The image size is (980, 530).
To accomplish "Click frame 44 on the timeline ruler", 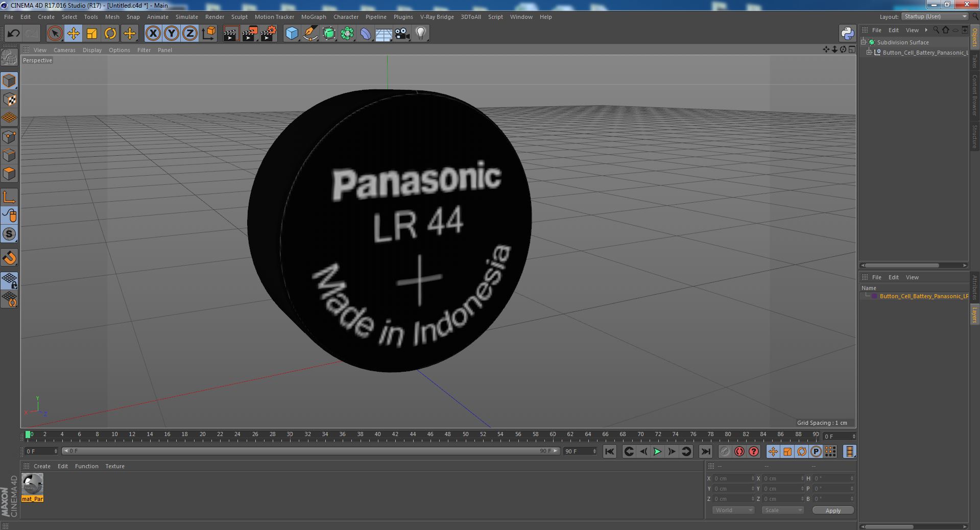I will (x=413, y=435).
